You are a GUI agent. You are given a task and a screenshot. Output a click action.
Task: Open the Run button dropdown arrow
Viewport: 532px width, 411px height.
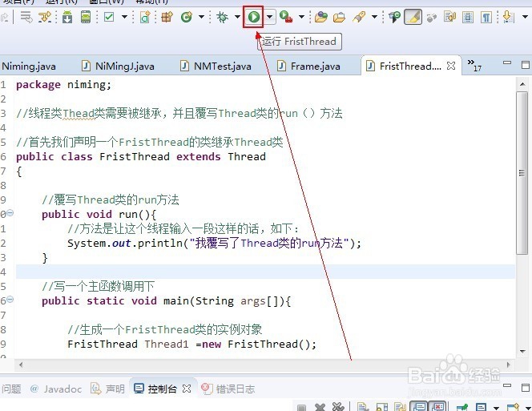tap(270, 16)
